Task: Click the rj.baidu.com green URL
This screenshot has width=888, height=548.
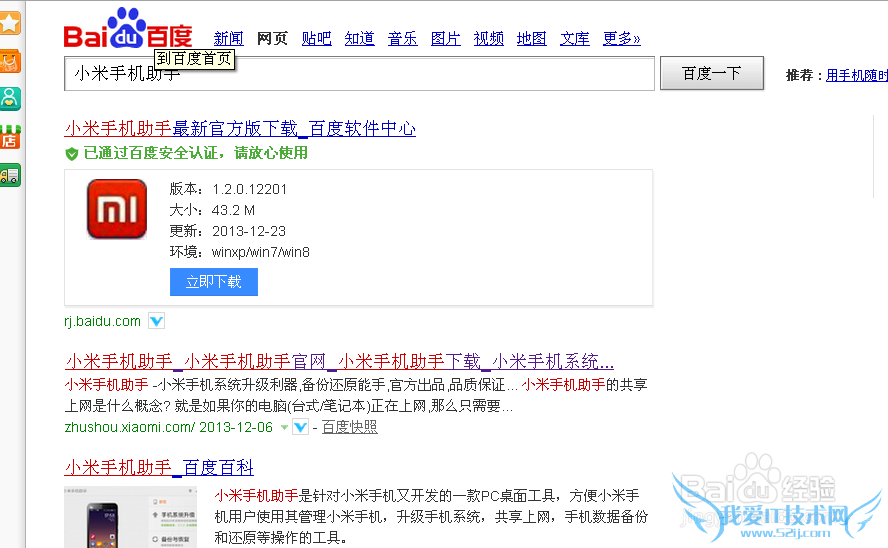Action: click(x=103, y=322)
